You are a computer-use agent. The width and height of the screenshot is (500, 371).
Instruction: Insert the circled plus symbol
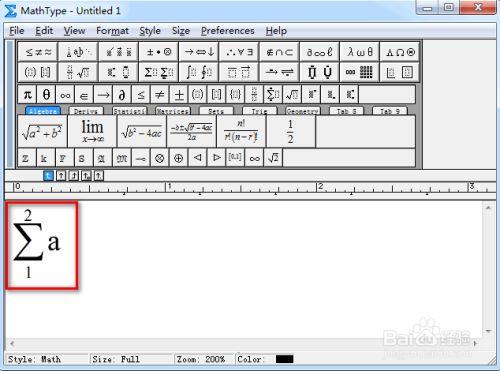[179, 158]
